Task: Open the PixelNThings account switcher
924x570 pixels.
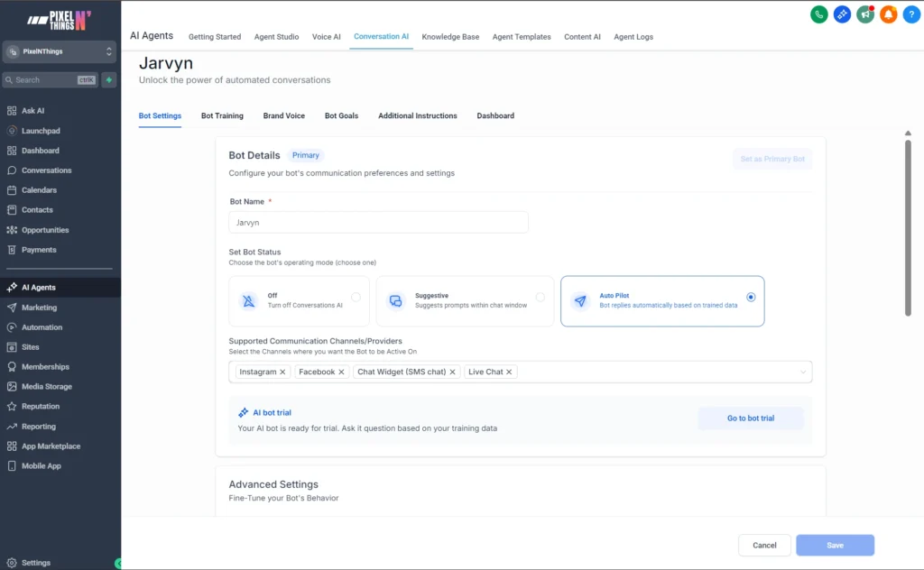Action: [60, 51]
